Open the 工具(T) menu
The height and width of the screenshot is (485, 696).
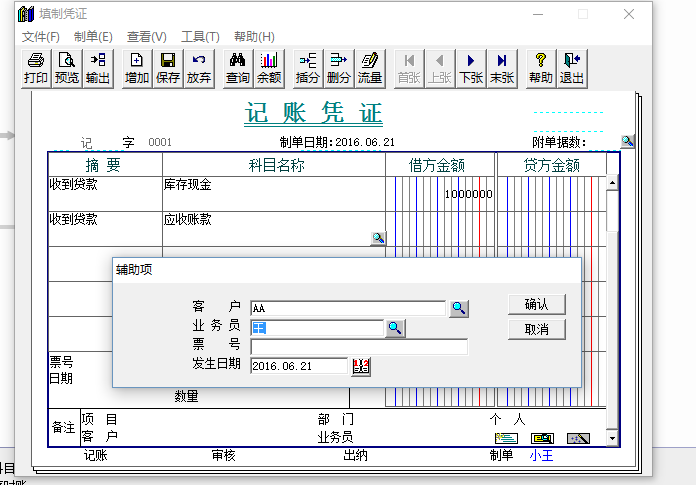[x=200, y=36]
